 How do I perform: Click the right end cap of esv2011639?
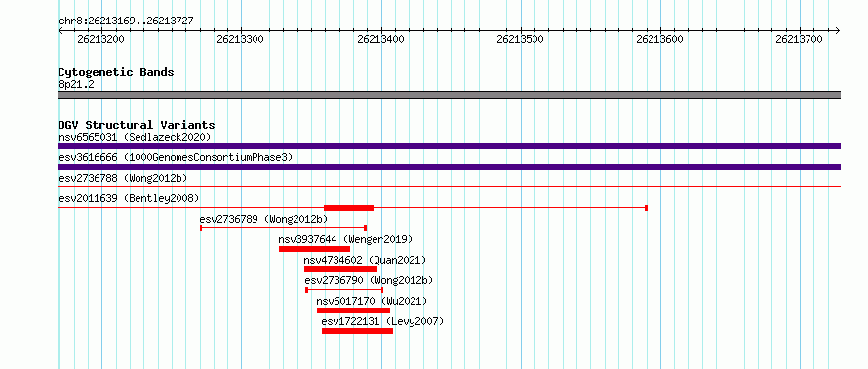[646, 208]
